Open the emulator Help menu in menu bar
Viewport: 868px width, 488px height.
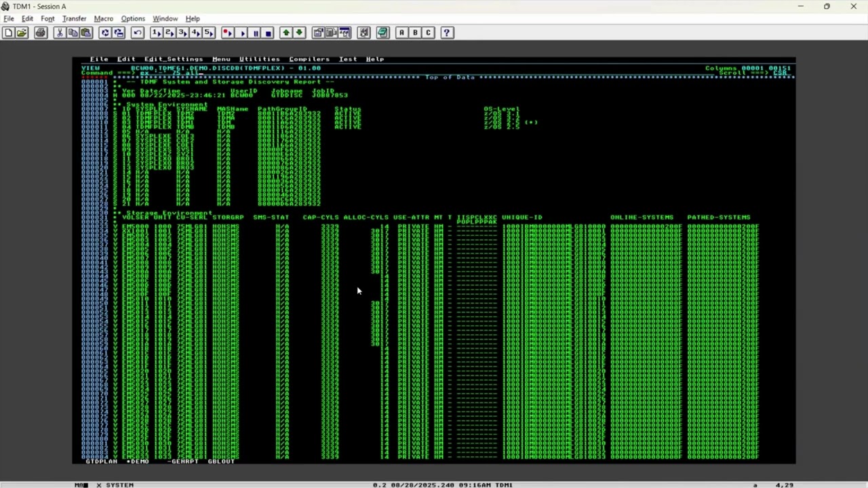(x=193, y=18)
